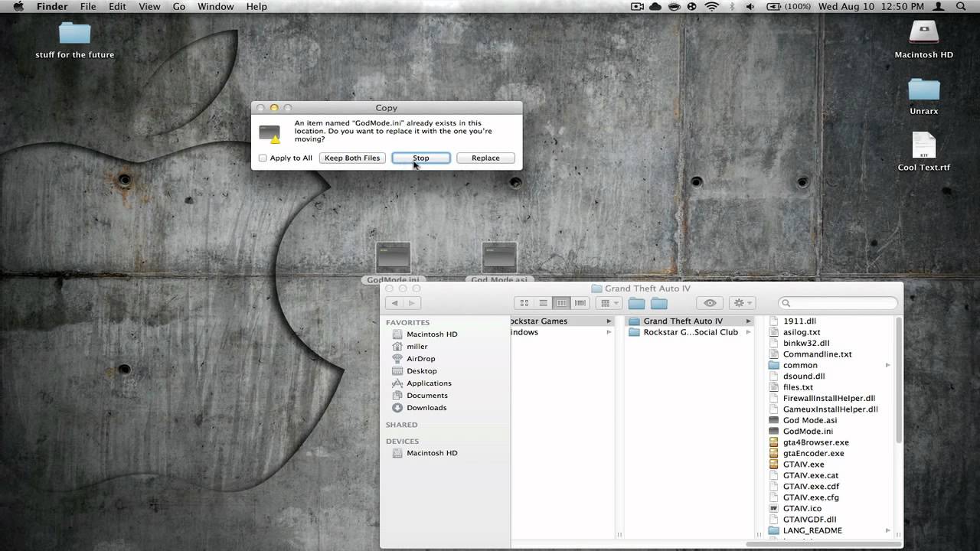
Task: Open the View menu
Action: pos(149,7)
